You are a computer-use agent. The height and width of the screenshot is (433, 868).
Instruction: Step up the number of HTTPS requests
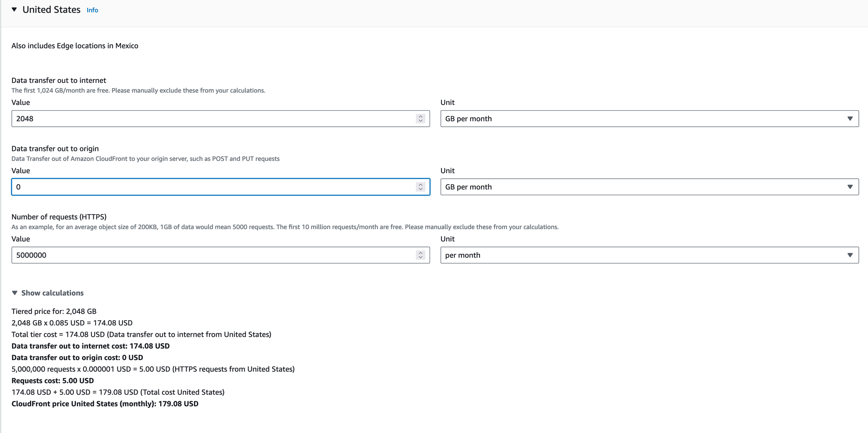pos(420,253)
